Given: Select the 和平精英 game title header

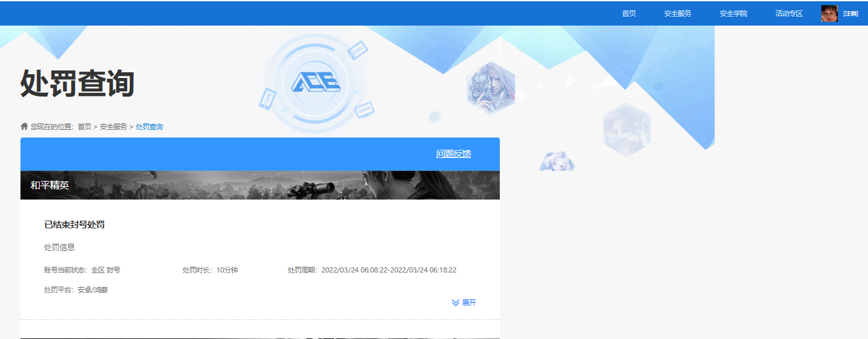Looking at the screenshot, I should (x=50, y=185).
